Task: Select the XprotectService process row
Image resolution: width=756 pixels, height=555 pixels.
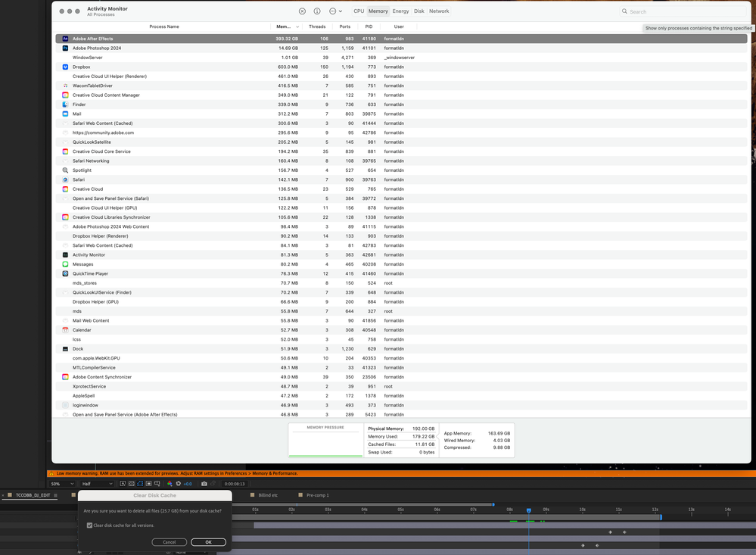Action: [x=401, y=386]
